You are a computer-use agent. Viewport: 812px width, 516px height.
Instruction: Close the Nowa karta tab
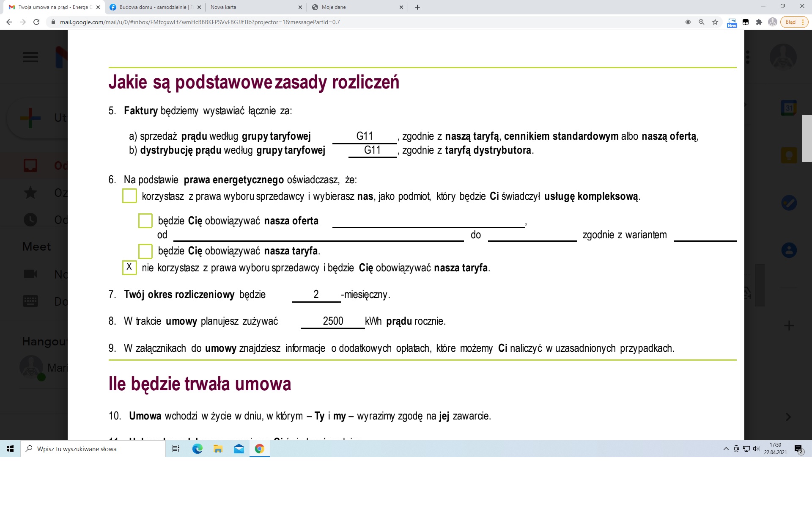pos(300,7)
